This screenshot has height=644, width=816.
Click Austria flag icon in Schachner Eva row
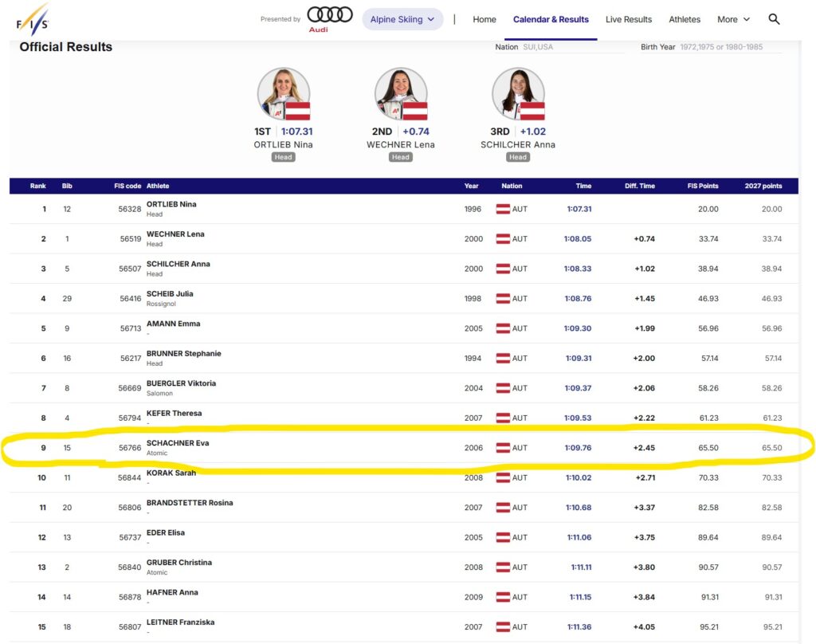(503, 448)
